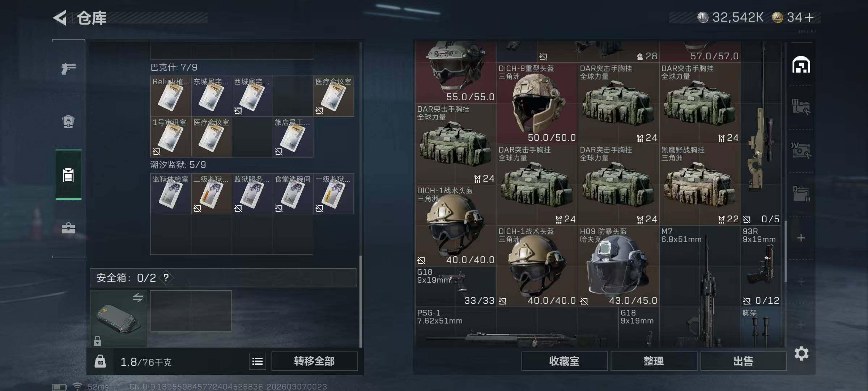Viewport: 868px width, 391px height.
Task: Click the 出售 sell button
Action: [743, 361]
